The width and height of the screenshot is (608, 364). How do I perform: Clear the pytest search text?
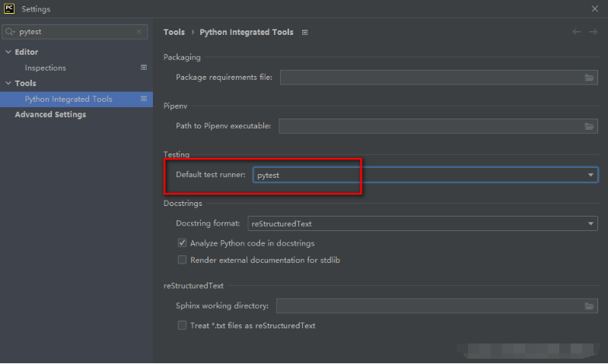(139, 32)
